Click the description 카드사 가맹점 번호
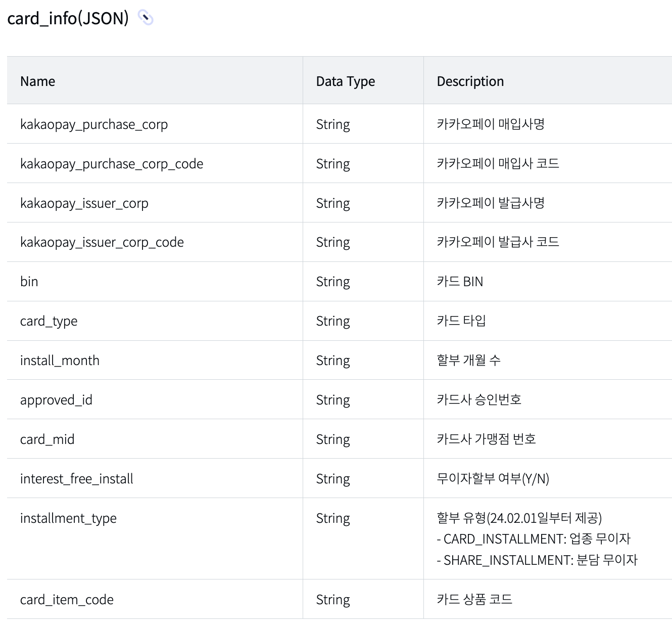 click(487, 439)
